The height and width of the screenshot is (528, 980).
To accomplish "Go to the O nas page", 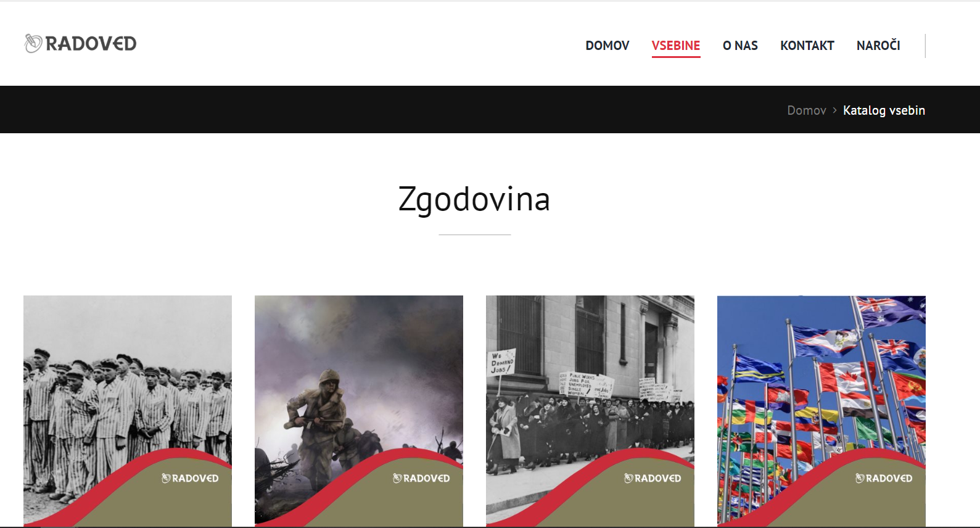I will point(740,46).
